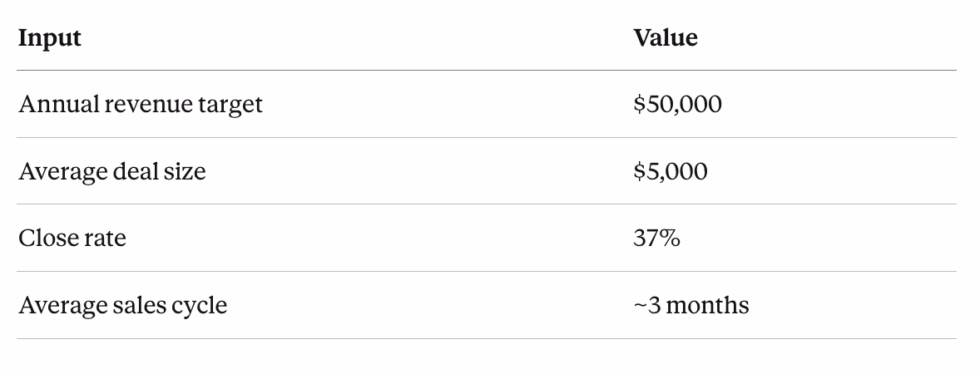
Task: Click the 37% value cell
Action: 656,238
